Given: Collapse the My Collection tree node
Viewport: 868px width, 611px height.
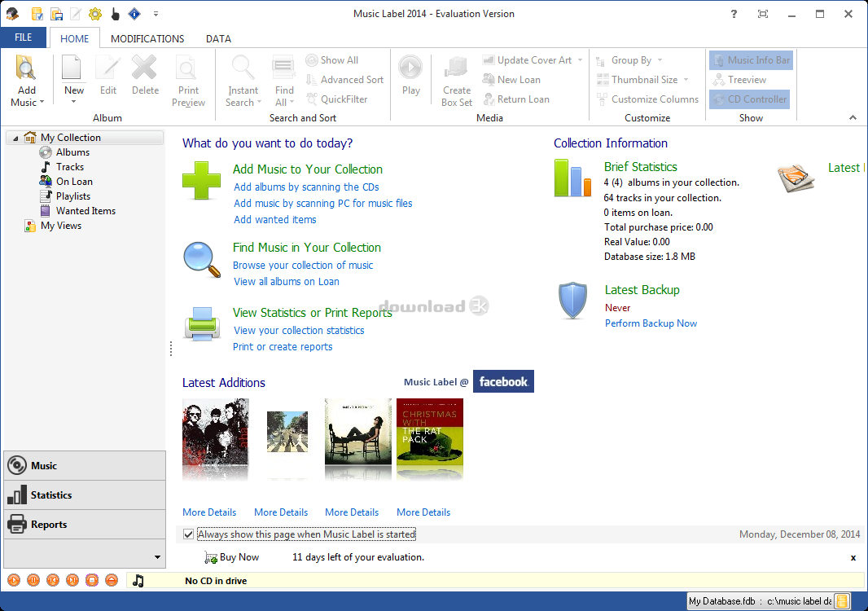Looking at the screenshot, I should [x=15, y=138].
